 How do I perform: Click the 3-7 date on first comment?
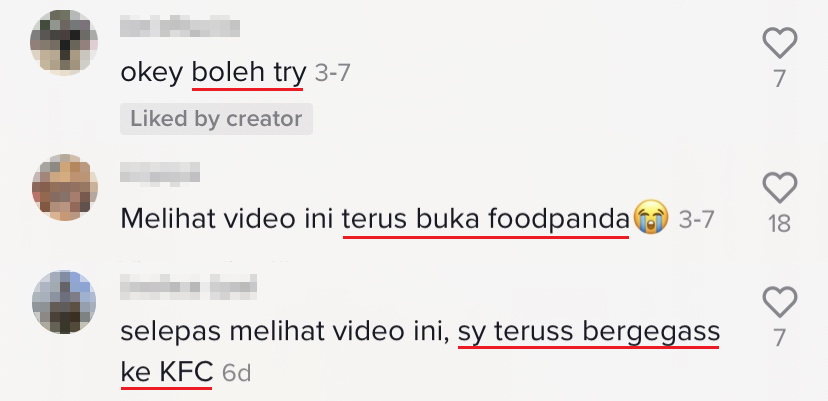[x=333, y=73]
